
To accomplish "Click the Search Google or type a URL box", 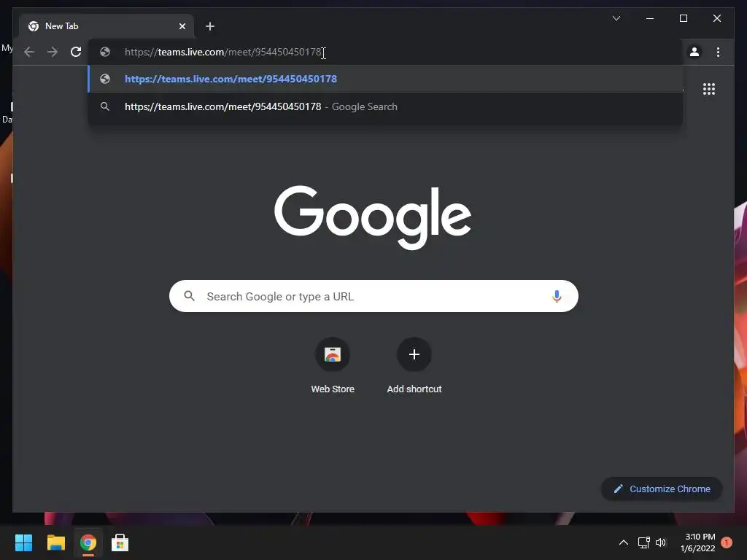I will [x=373, y=296].
